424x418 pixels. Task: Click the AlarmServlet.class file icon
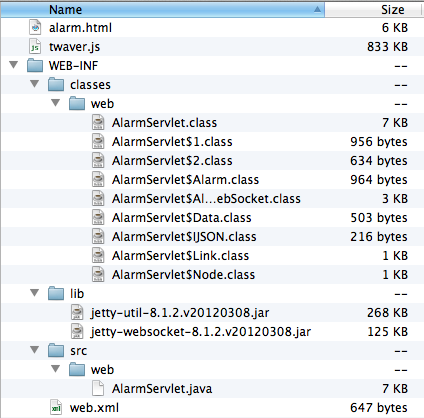click(x=98, y=123)
